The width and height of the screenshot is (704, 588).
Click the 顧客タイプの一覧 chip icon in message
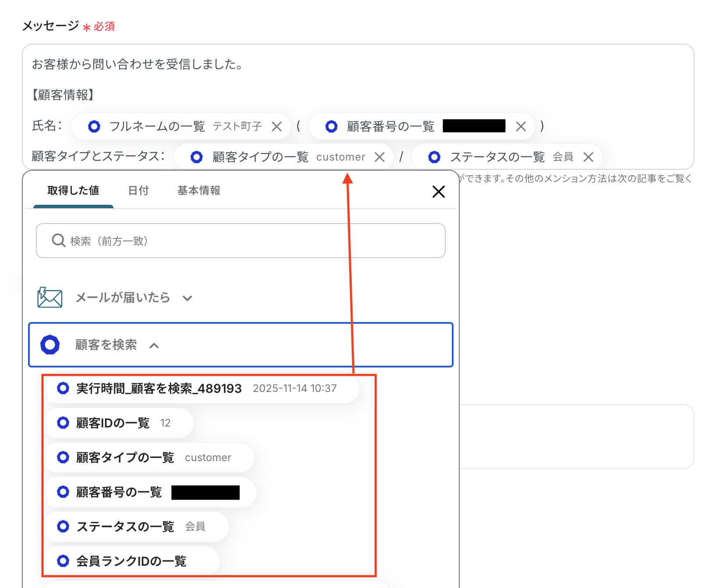[x=197, y=157]
